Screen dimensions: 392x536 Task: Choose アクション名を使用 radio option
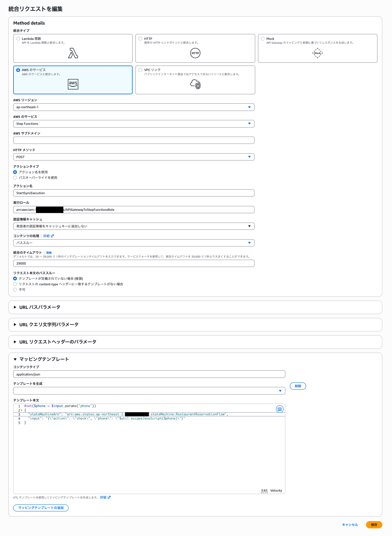[x=15, y=172]
